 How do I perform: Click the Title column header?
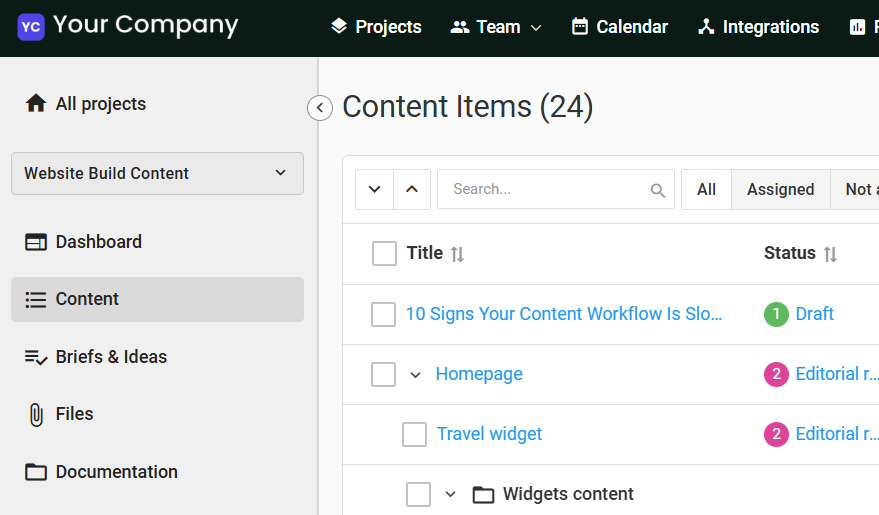tap(425, 253)
